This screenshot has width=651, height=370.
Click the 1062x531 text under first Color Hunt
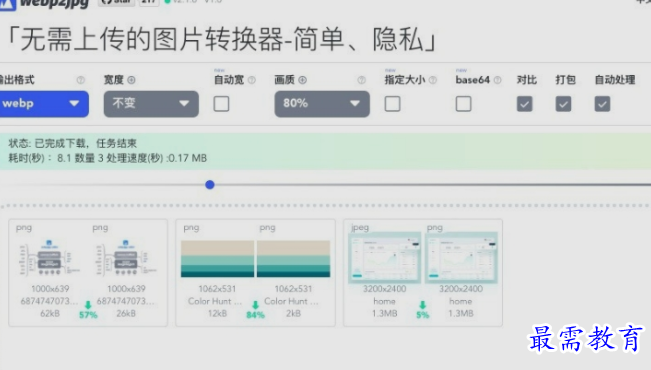(217, 289)
